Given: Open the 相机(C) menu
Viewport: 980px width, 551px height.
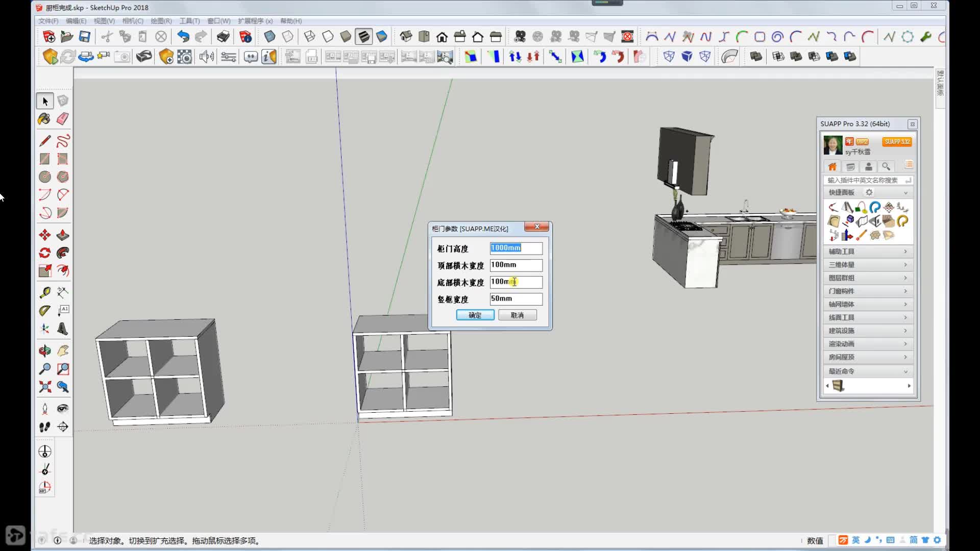Looking at the screenshot, I should [133, 21].
